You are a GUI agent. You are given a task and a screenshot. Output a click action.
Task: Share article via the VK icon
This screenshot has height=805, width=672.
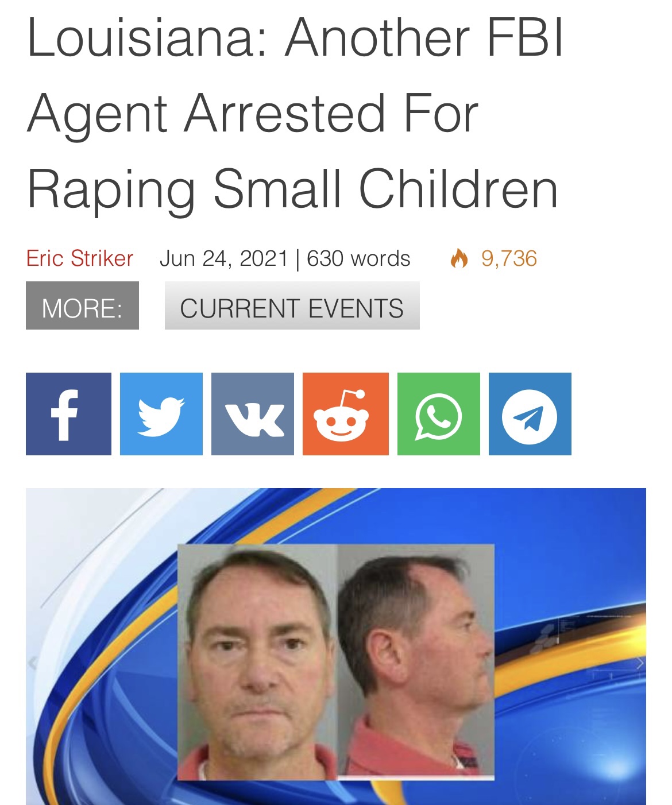(253, 414)
